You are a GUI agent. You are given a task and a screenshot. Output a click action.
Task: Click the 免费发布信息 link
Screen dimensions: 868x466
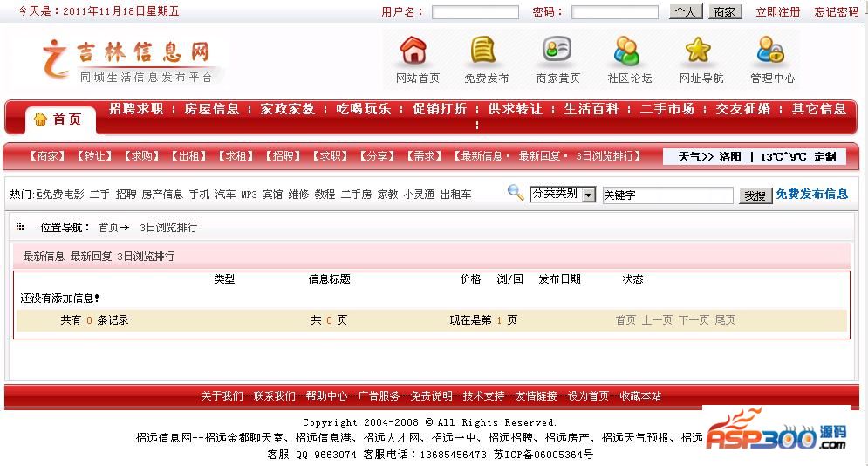click(811, 194)
